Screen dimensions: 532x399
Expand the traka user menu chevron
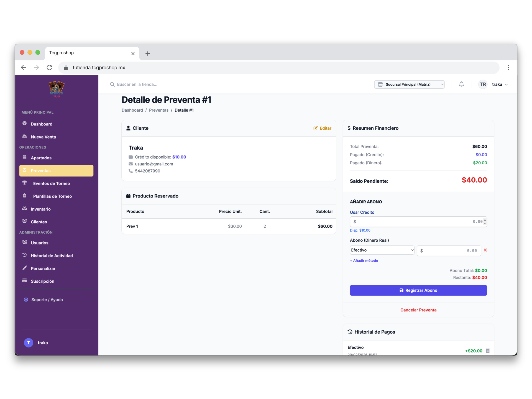506,85
